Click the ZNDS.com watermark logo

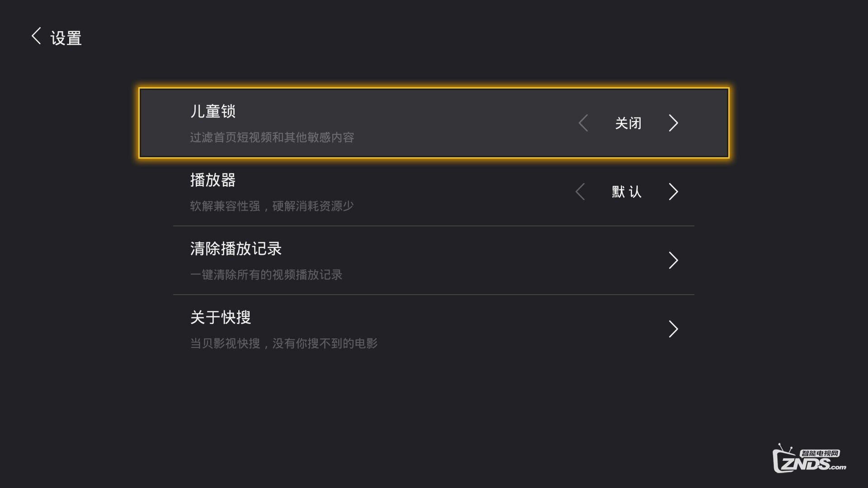coord(809,458)
